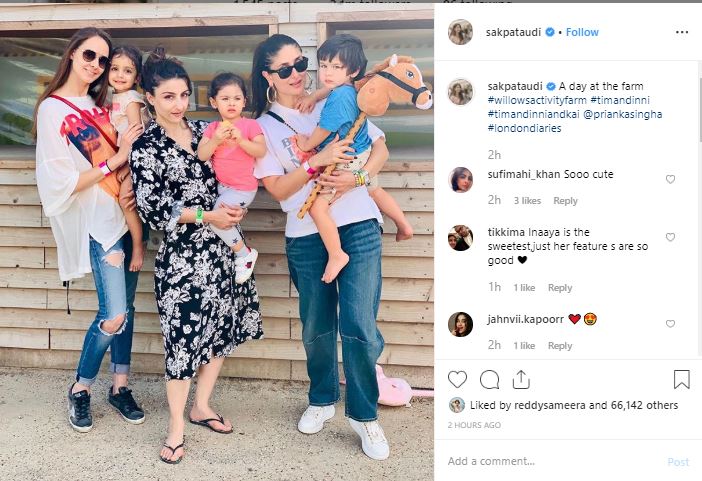Follow the sakpataudi account
The height and width of the screenshot is (481, 702).
[x=582, y=32]
